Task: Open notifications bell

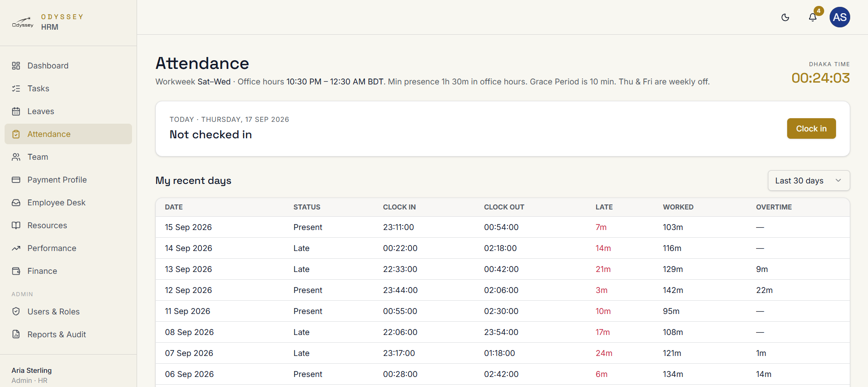Action: click(813, 17)
